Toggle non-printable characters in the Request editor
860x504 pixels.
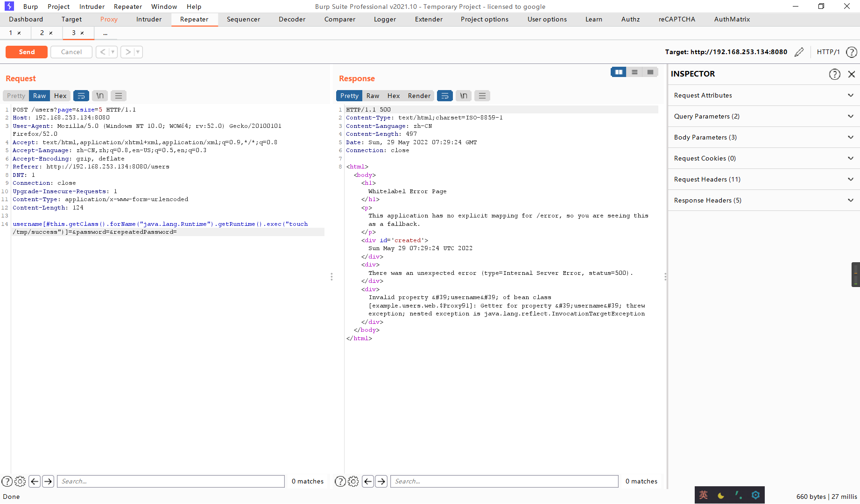[99, 95]
